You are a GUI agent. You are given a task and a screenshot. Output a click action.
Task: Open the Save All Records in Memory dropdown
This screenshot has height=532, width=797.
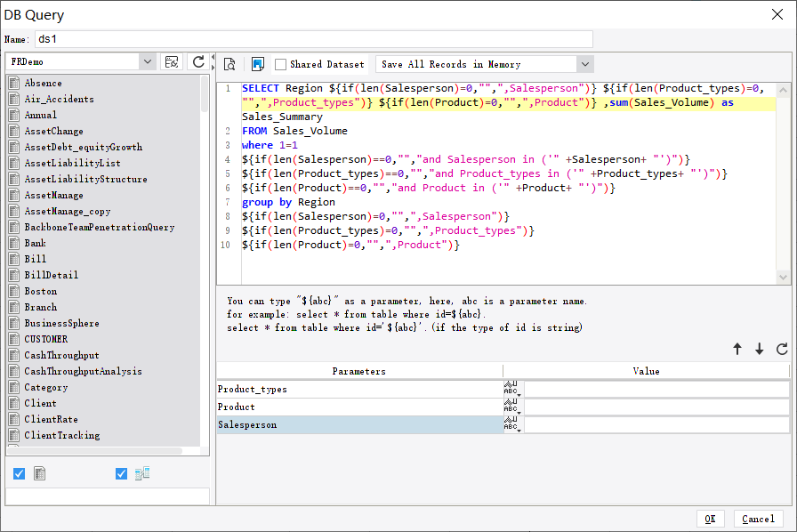pos(586,64)
